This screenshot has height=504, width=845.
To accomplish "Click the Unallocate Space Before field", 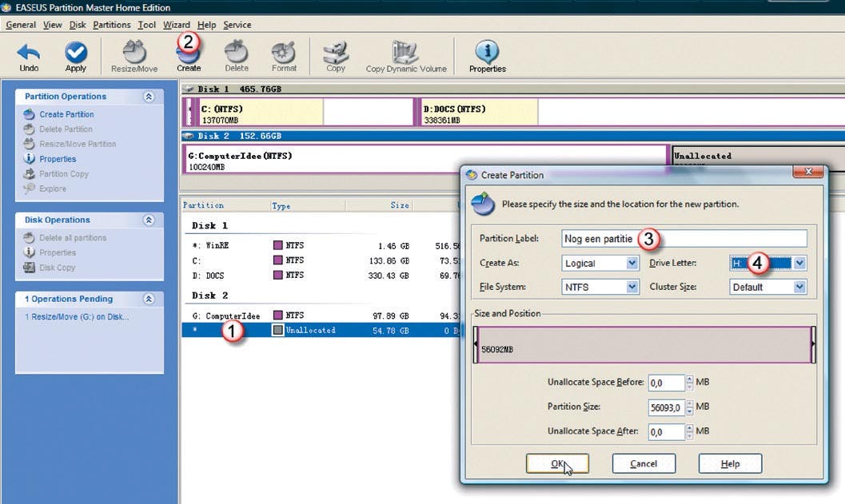I will click(666, 383).
